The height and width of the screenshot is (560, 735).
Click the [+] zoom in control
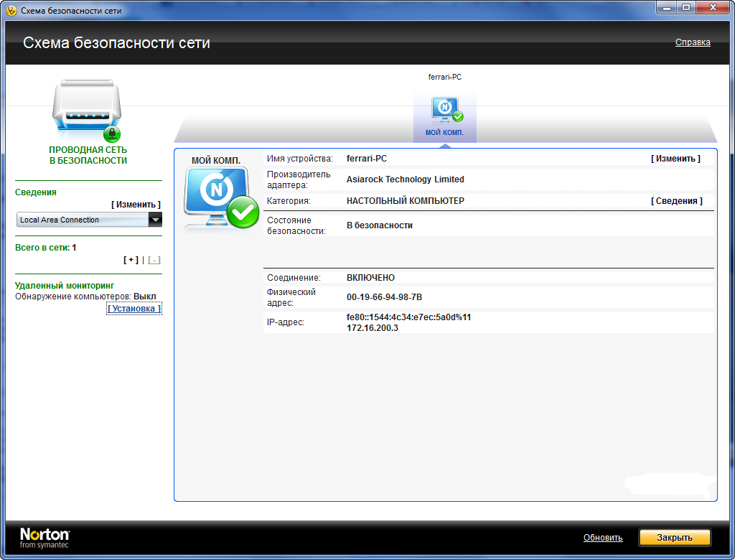pos(131,260)
